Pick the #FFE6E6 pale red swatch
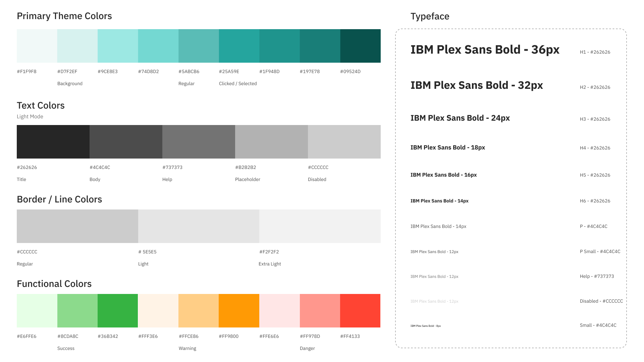Viewport: 644px width, 362px height. pos(279,311)
